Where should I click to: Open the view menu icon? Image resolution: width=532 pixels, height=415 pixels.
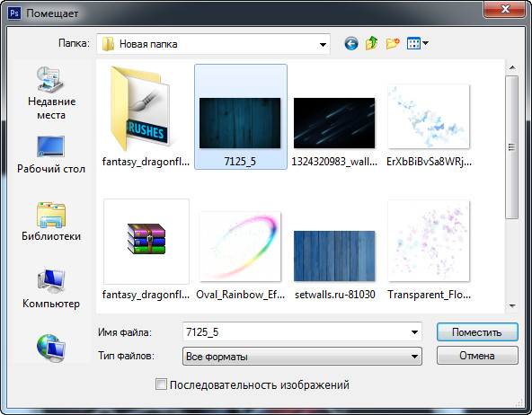[413, 43]
